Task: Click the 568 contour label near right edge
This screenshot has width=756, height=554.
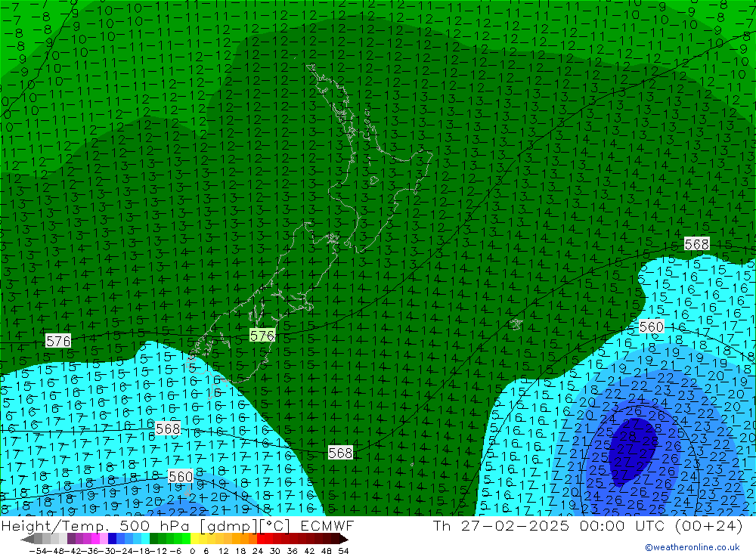Action: [697, 244]
